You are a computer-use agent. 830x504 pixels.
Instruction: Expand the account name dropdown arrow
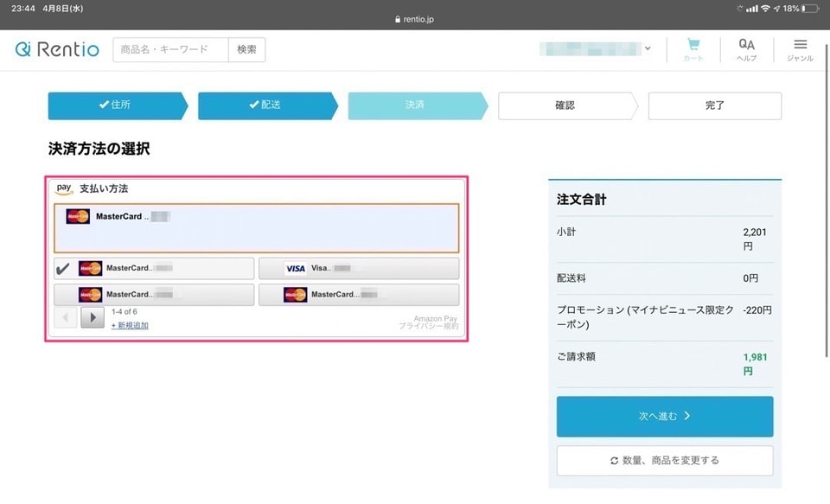coord(647,48)
